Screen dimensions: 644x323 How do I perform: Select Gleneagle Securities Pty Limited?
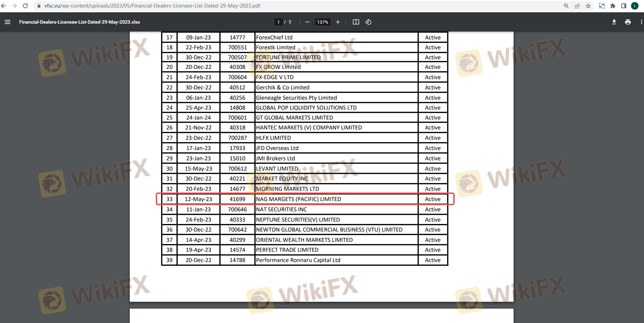pyautogui.click(x=296, y=98)
